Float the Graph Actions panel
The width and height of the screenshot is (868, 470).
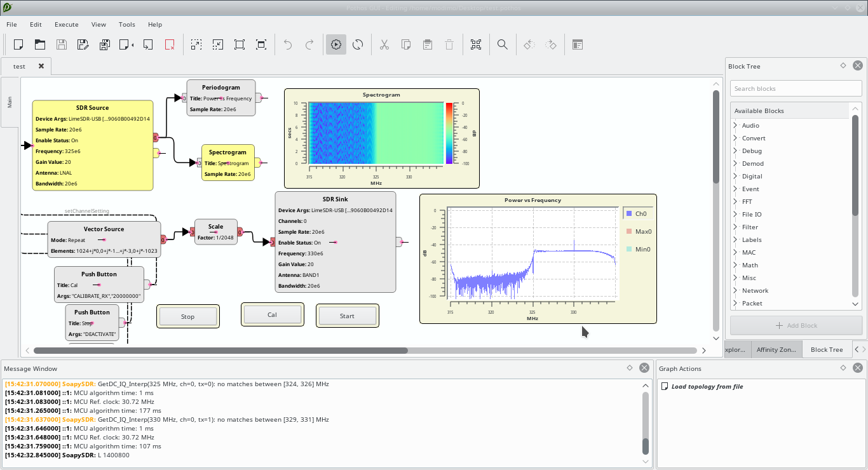click(x=843, y=368)
